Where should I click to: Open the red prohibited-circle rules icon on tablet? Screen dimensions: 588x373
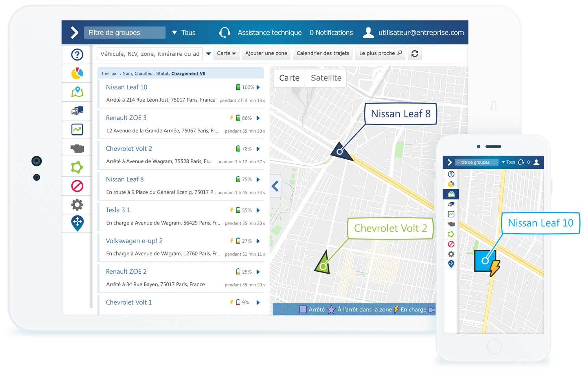coord(77,186)
